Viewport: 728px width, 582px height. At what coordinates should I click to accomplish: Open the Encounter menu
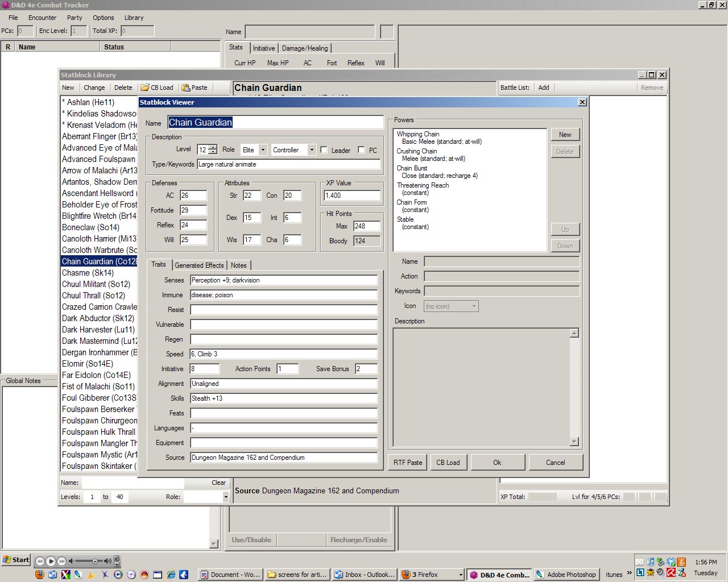coord(43,18)
